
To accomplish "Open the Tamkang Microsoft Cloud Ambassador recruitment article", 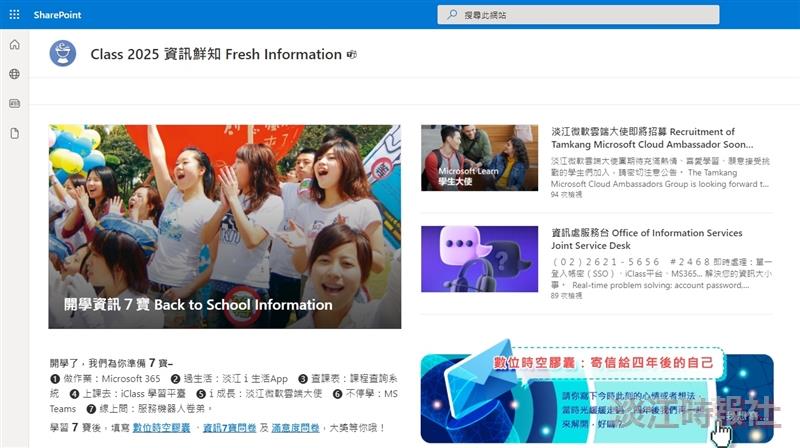I will pos(652,138).
